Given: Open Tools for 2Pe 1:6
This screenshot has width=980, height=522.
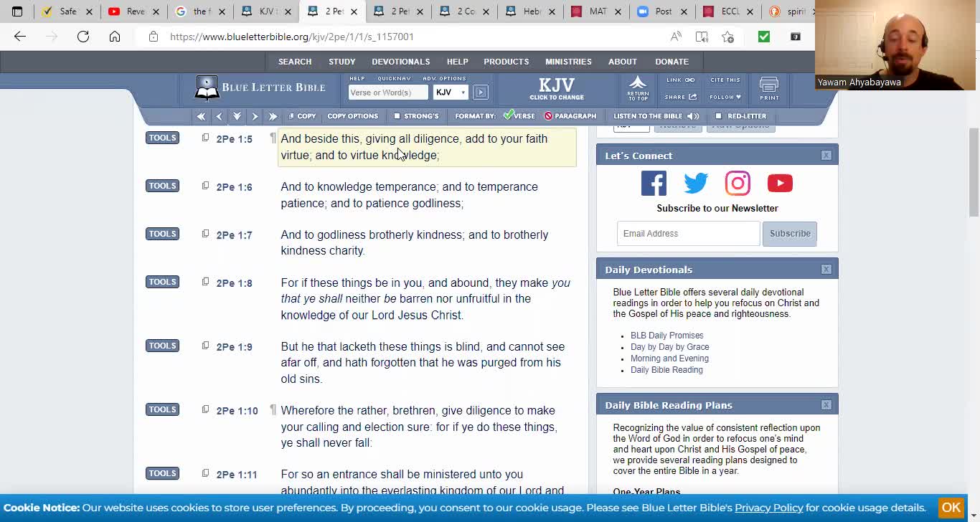Looking at the screenshot, I should point(162,186).
